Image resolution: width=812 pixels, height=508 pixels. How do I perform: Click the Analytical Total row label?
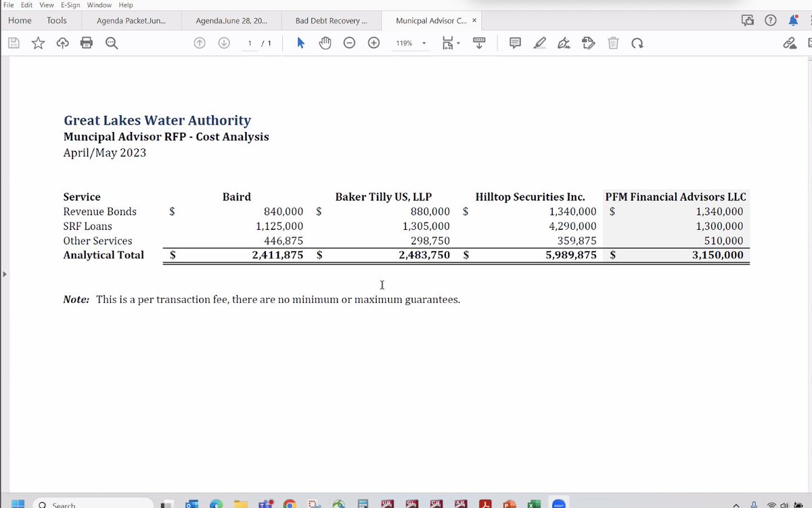pos(104,255)
